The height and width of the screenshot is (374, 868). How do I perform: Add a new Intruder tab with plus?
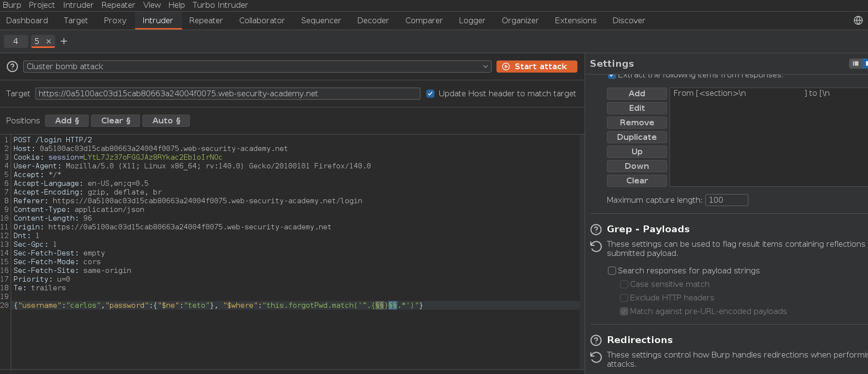[64, 41]
